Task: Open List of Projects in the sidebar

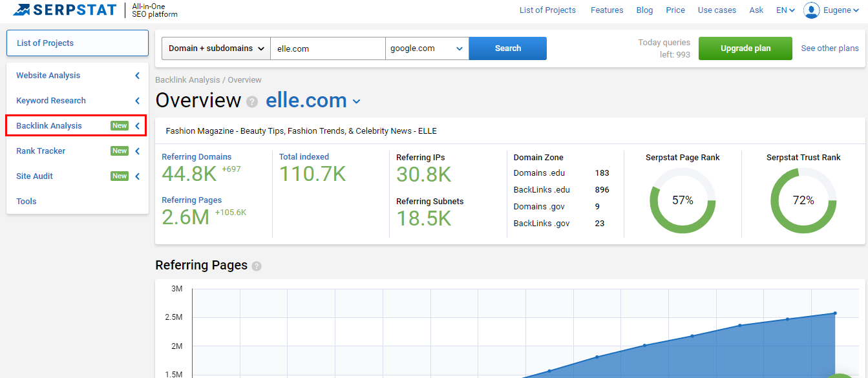Action: (x=78, y=43)
